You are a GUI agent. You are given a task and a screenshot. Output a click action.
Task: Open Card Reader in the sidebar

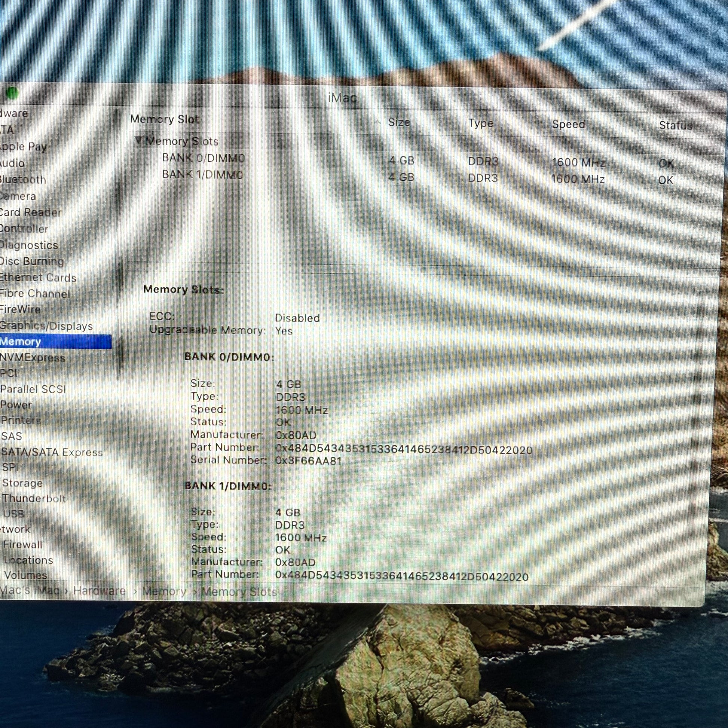[x=31, y=212]
